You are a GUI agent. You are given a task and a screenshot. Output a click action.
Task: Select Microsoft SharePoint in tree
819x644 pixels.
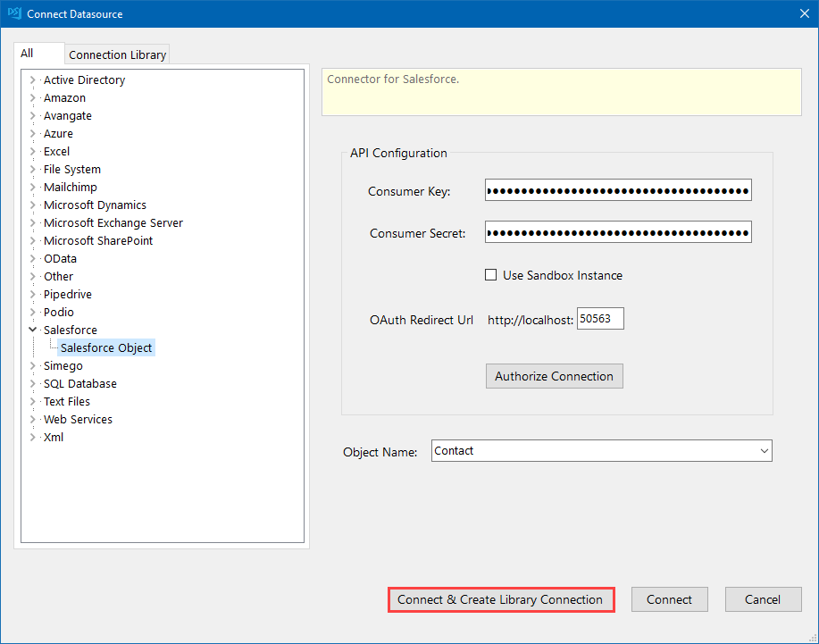(x=98, y=241)
